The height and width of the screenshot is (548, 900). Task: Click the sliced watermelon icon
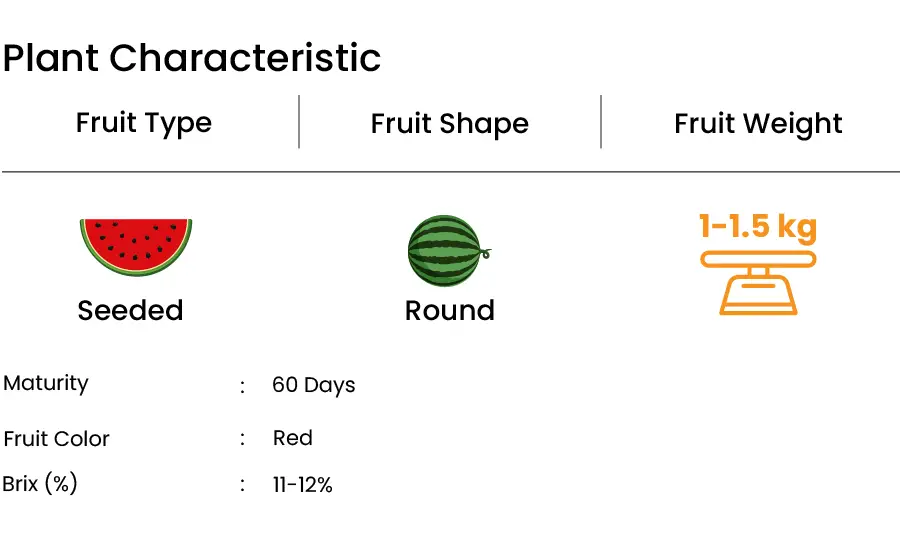pyautogui.click(x=136, y=247)
